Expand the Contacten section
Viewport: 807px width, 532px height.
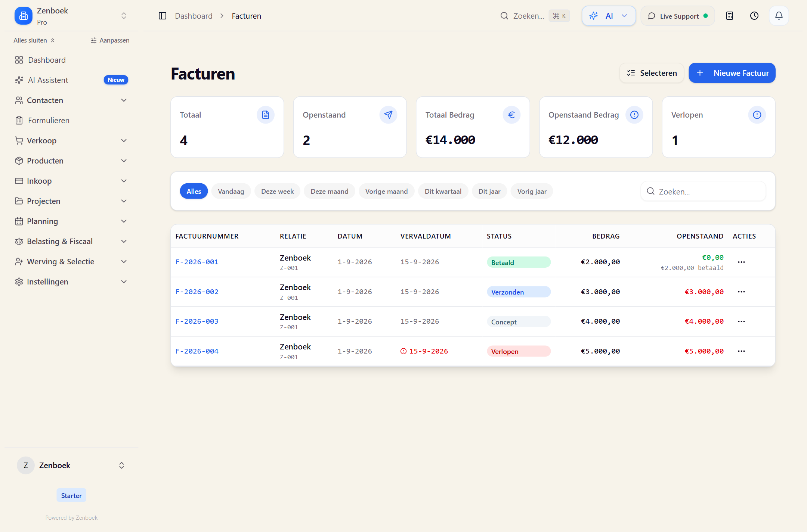(x=71, y=100)
